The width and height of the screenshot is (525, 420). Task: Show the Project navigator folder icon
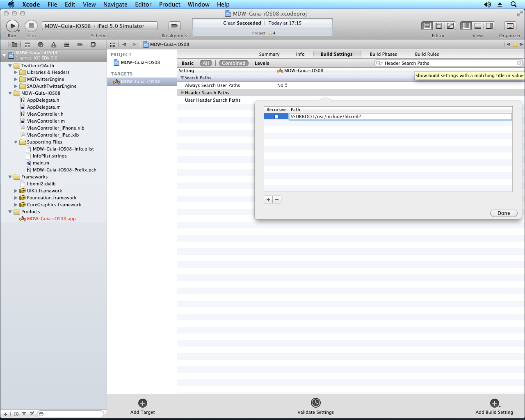(x=14, y=45)
